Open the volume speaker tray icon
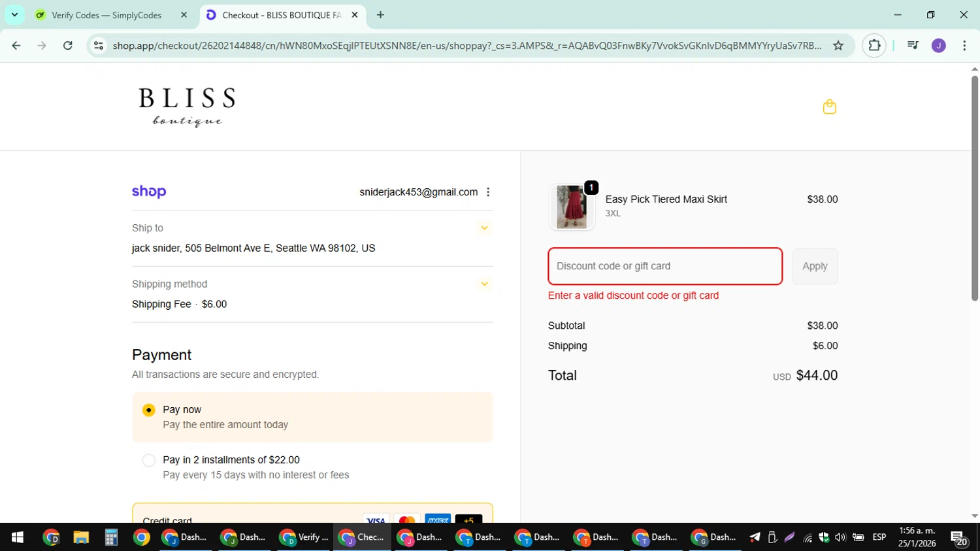 (840, 537)
